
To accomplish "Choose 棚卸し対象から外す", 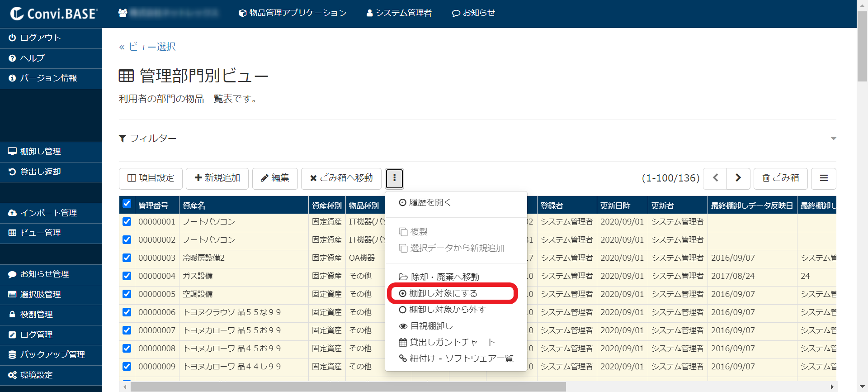I will [456, 310].
